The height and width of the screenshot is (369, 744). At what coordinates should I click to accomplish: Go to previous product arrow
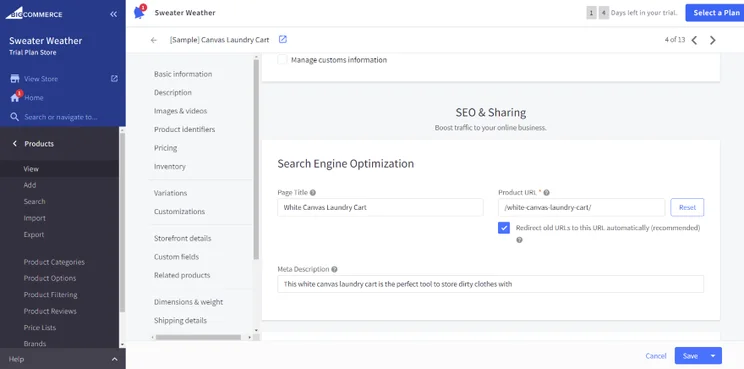point(694,40)
